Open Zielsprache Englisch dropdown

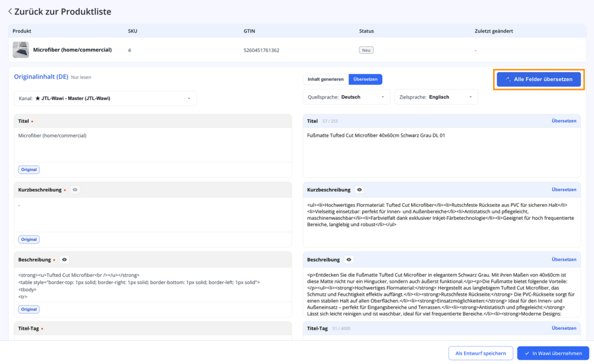point(436,97)
